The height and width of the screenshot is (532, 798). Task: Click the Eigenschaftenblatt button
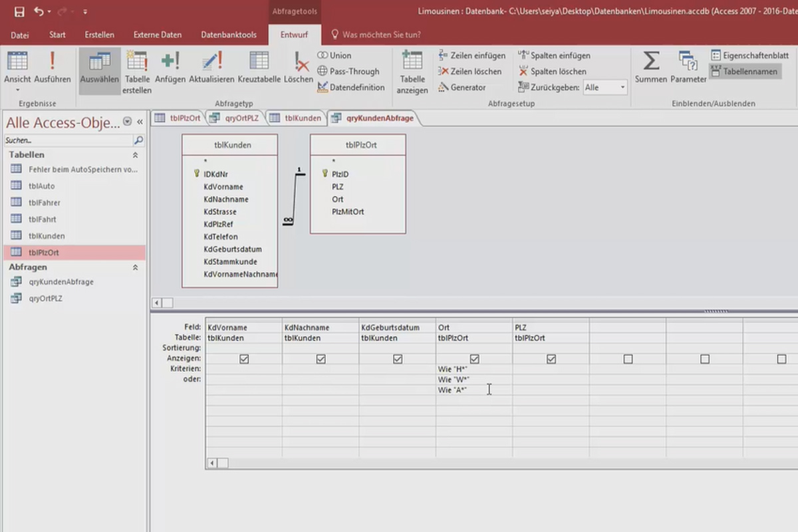point(749,55)
